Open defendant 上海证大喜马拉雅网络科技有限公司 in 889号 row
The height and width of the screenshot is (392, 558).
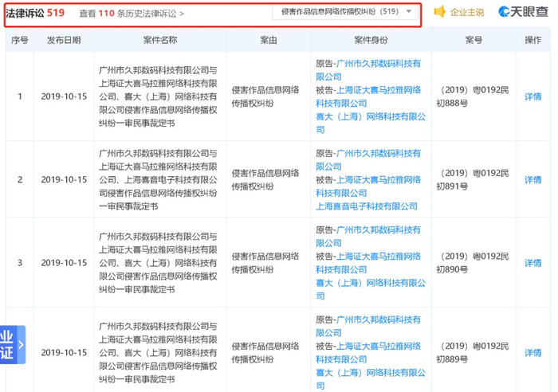[x=368, y=352]
